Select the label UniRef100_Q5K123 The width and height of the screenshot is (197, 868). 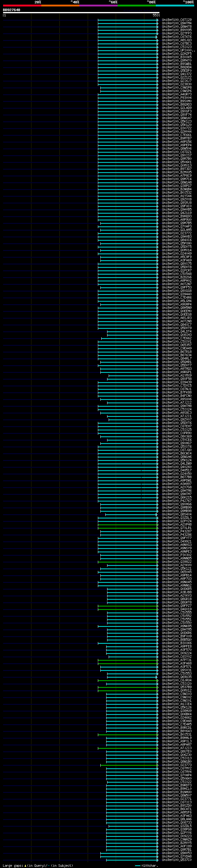tap(176, 122)
